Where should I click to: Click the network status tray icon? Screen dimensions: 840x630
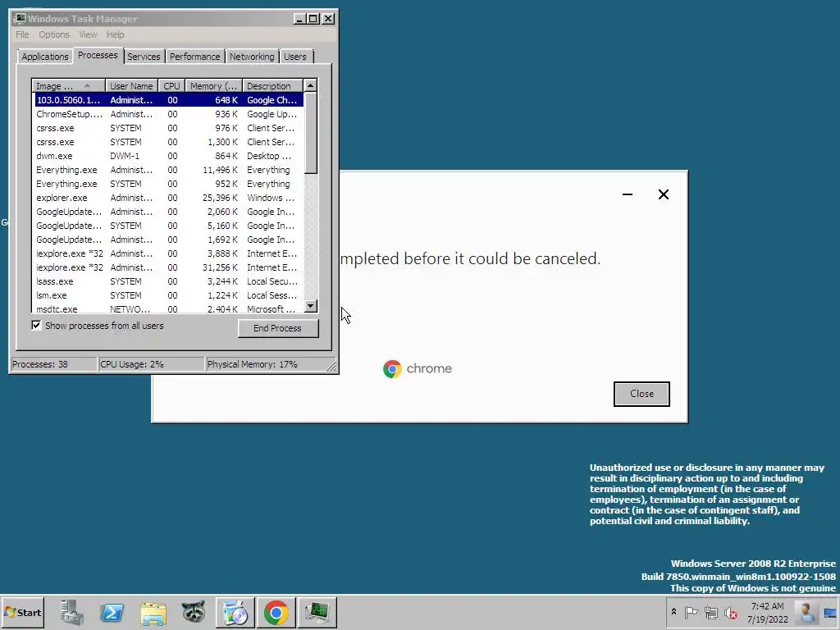point(711,612)
